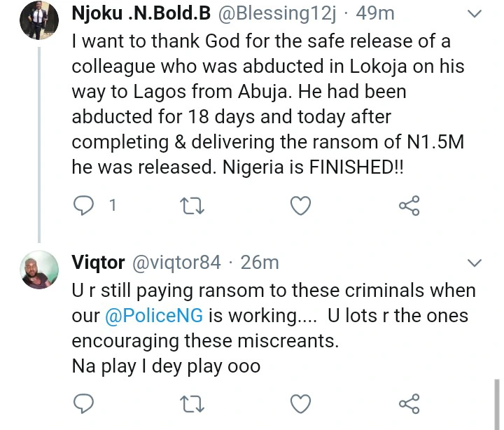Screen dimensions: 504x430
Task: Open Viqtor's display name profile
Action: pyautogui.click(x=98, y=263)
